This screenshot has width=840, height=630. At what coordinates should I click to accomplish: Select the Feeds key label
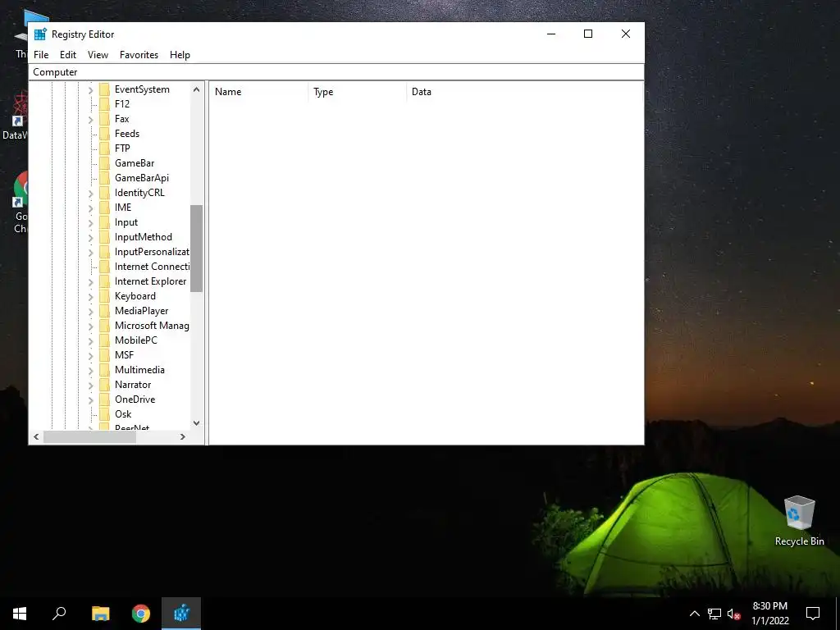pyautogui.click(x=127, y=134)
